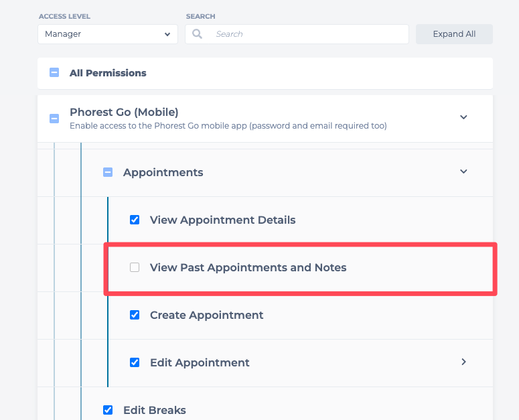Click the Expand All button
Viewport: 519px width, 420px height.
coord(454,34)
